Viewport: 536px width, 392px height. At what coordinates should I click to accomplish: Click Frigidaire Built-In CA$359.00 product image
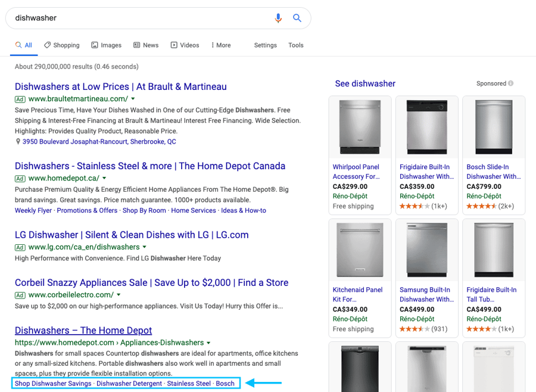coord(427,127)
